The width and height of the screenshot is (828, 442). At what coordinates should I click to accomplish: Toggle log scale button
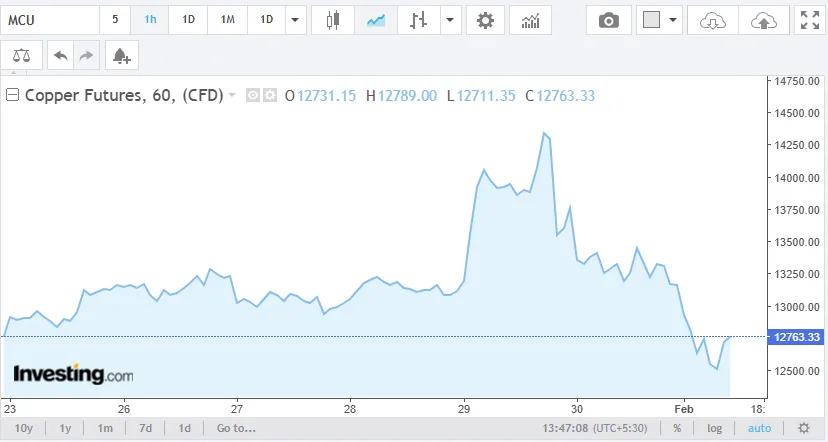click(x=714, y=428)
